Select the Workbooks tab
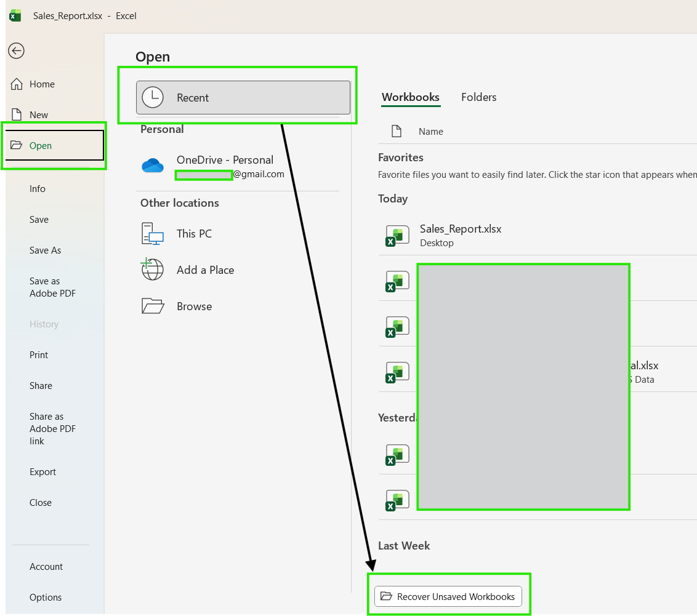Image resolution: width=697 pixels, height=616 pixels. [411, 97]
